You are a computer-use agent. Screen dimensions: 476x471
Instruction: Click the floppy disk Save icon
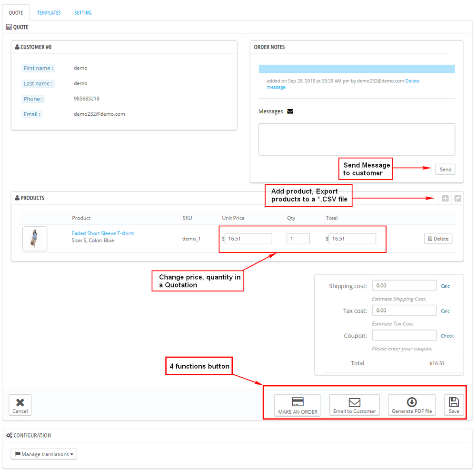point(454,402)
